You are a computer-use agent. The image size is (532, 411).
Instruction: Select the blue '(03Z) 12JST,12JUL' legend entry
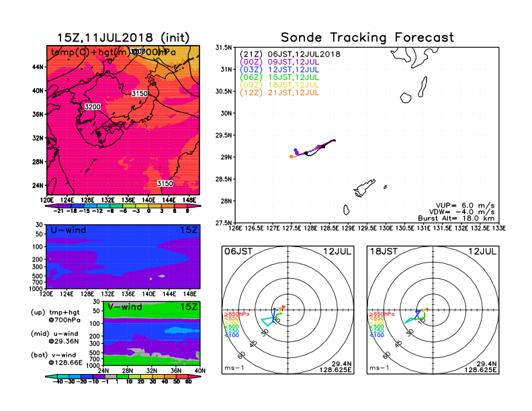[x=279, y=70]
